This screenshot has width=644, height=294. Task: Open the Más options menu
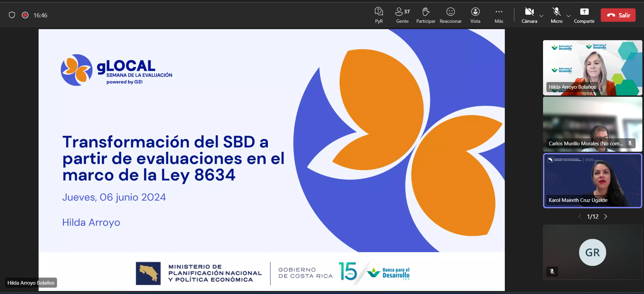coord(499,15)
